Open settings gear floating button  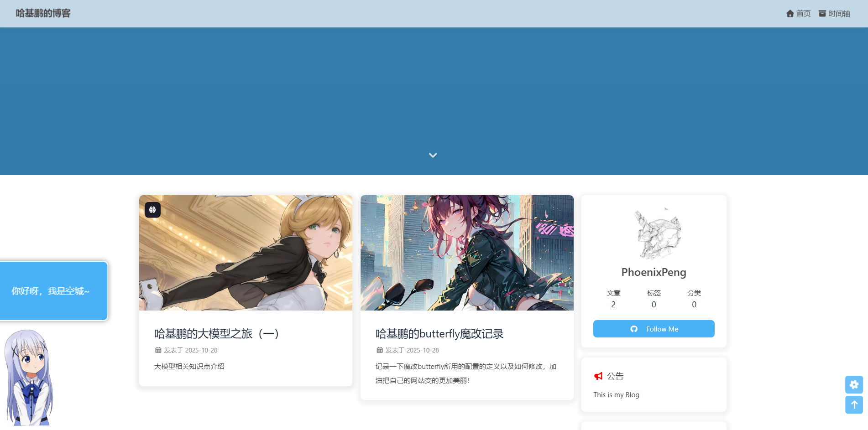click(854, 384)
